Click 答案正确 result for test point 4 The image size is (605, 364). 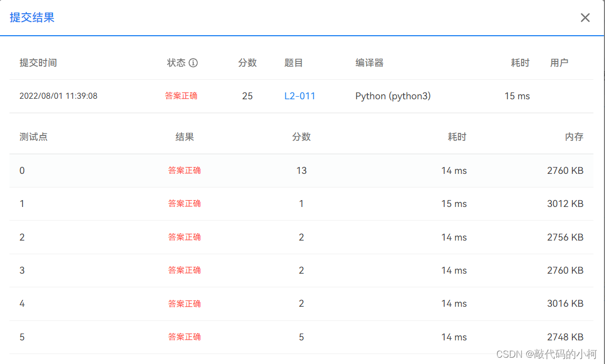pos(184,303)
